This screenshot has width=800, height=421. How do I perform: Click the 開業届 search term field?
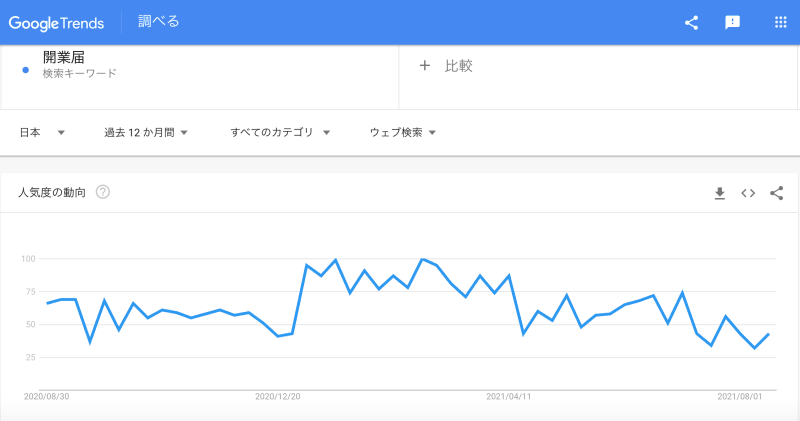[x=199, y=77]
